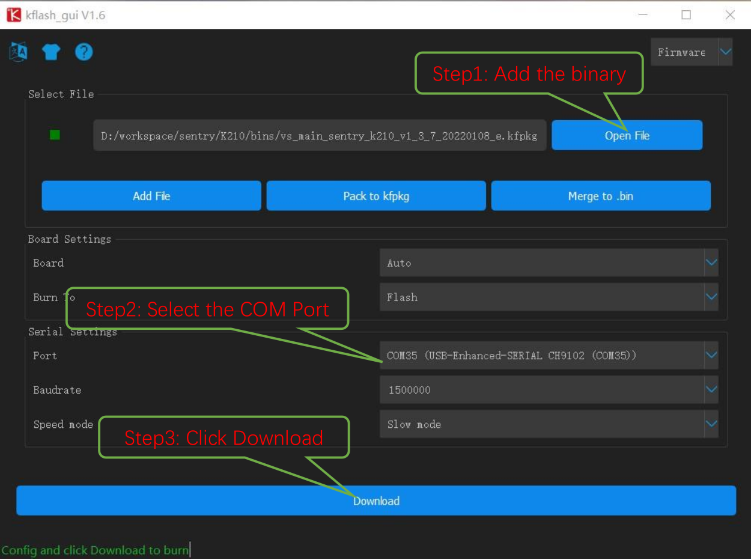Click the 'Board Settings' group title
The width and height of the screenshot is (751, 560).
(x=70, y=239)
